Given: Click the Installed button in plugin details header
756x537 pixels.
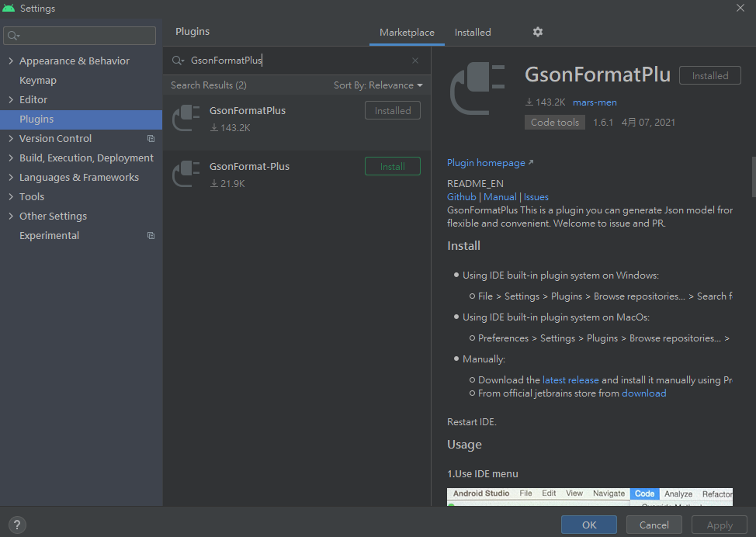Looking at the screenshot, I should pos(709,76).
